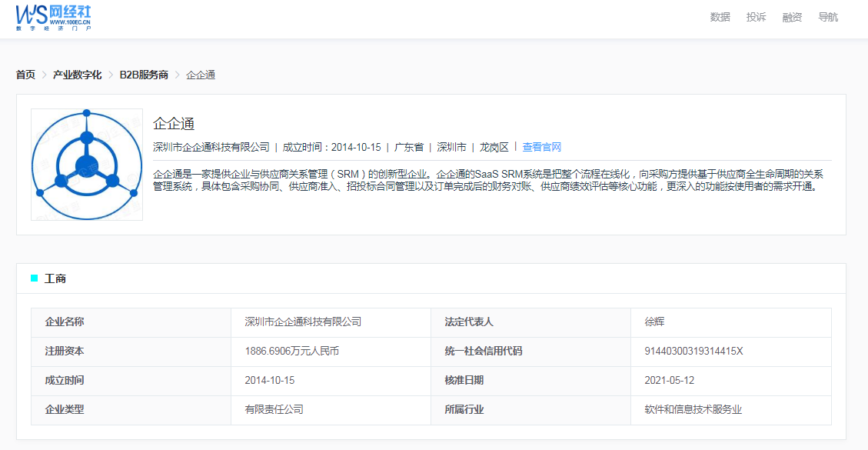Click 深圳市企企通科技有限公司 in the header line
Image resolution: width=868 pixels, height=450 pixels.
click(211, 147)
